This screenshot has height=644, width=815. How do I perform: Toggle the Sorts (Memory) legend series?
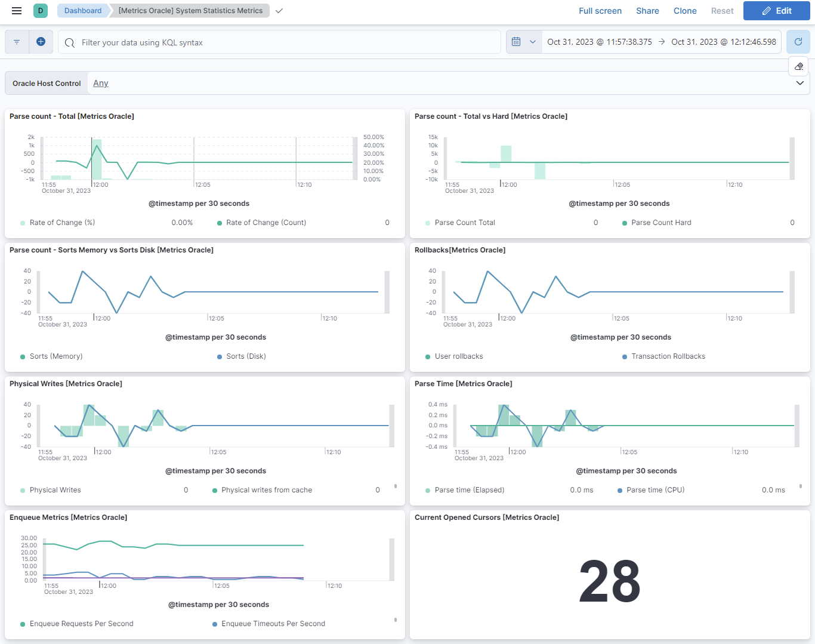tap(56, 356)
